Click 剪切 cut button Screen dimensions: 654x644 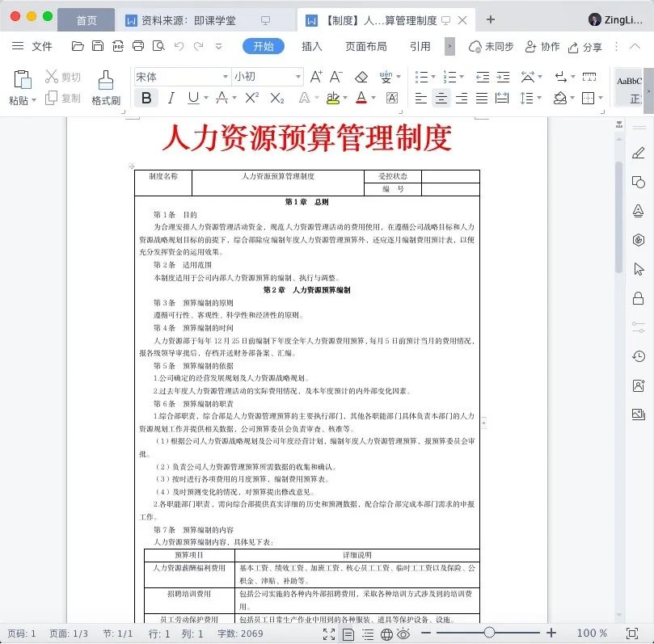click(63, 77)
